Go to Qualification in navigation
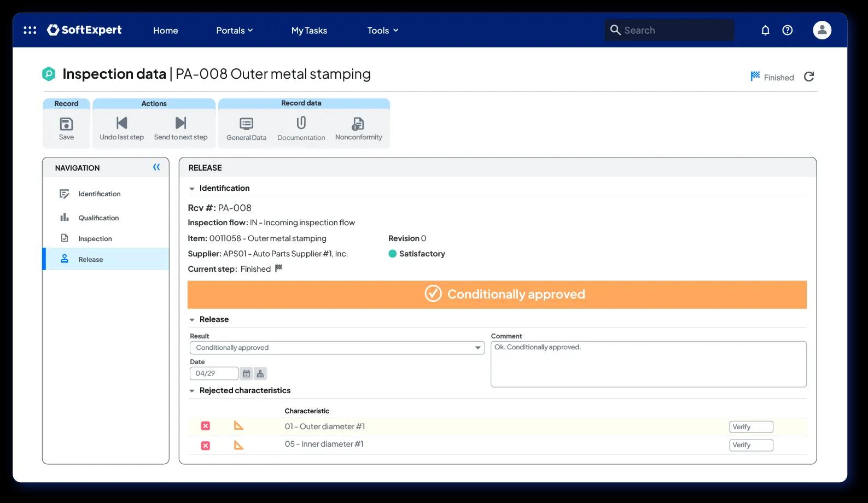Screen dimensions: 868x503 [x=106, y=218]
